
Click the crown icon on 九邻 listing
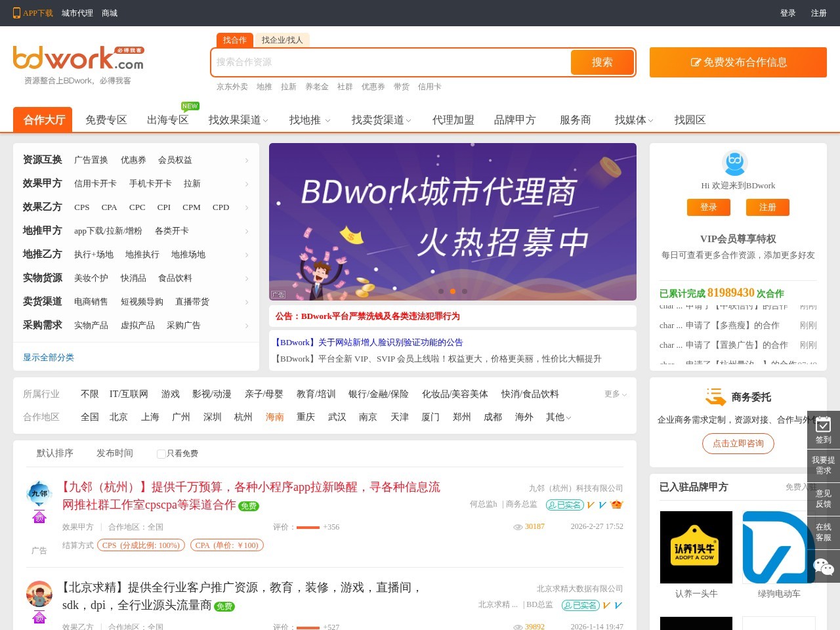click(x=616, y=505)
